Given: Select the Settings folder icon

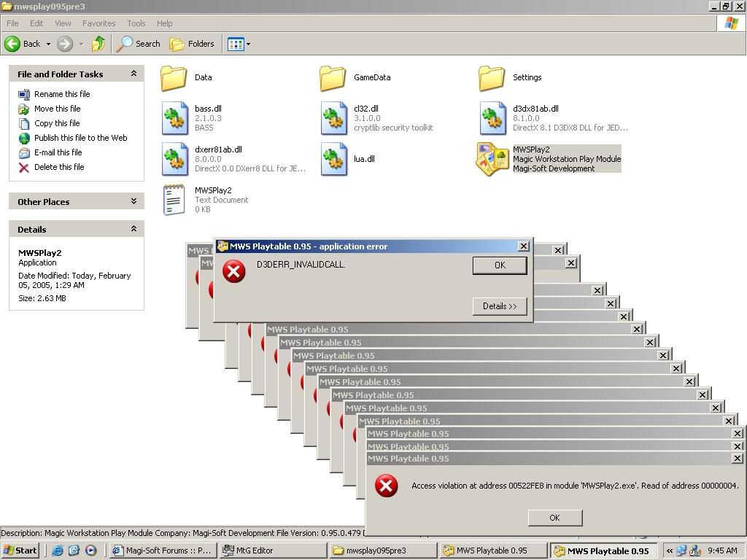Looking at the screenshot, I should point(492,78).
